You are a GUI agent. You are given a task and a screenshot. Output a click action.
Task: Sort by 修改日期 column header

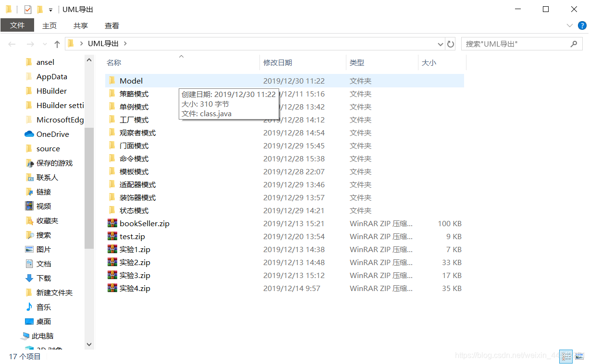278,62
